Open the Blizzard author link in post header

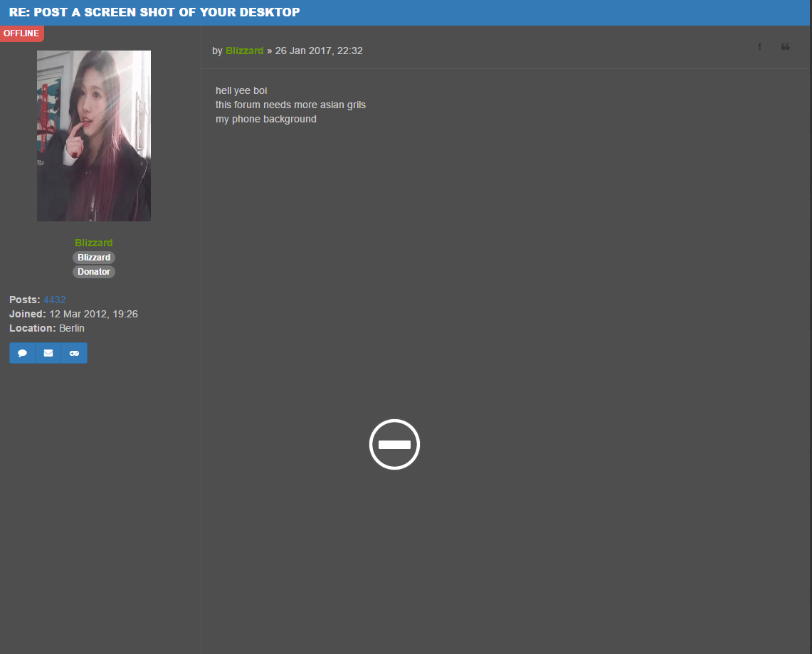pyautogui.click(x=244, y=51)
